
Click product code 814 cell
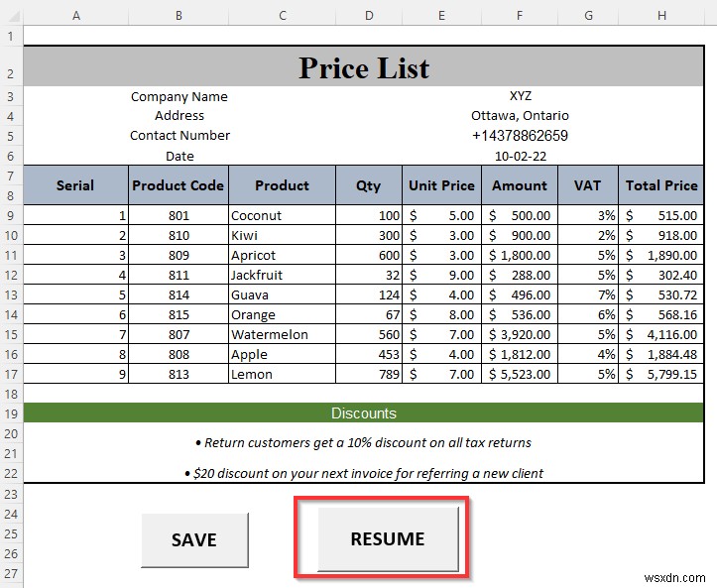(179, 294)
